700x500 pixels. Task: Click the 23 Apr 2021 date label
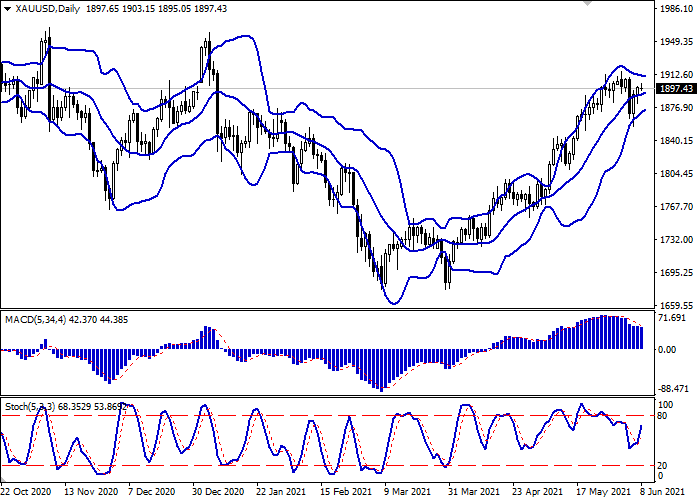pos(538,492)
